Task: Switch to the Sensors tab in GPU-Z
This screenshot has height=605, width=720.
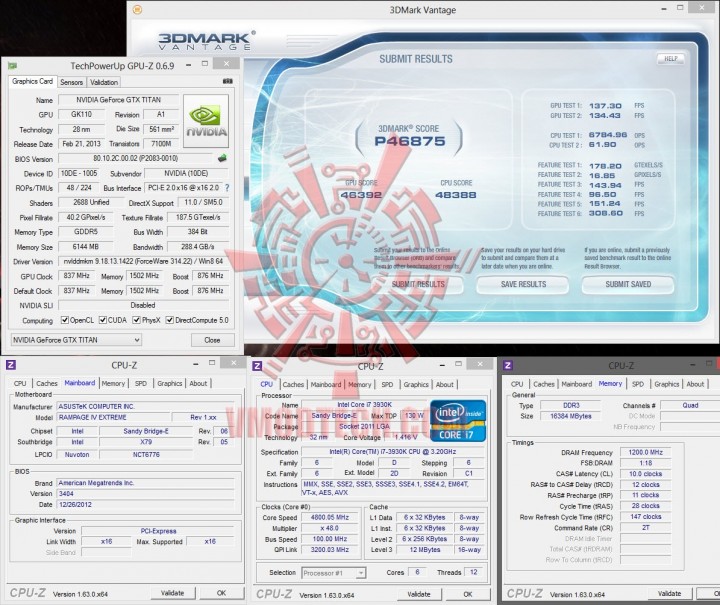Action: pyautogui.click(x=72, y=82)
